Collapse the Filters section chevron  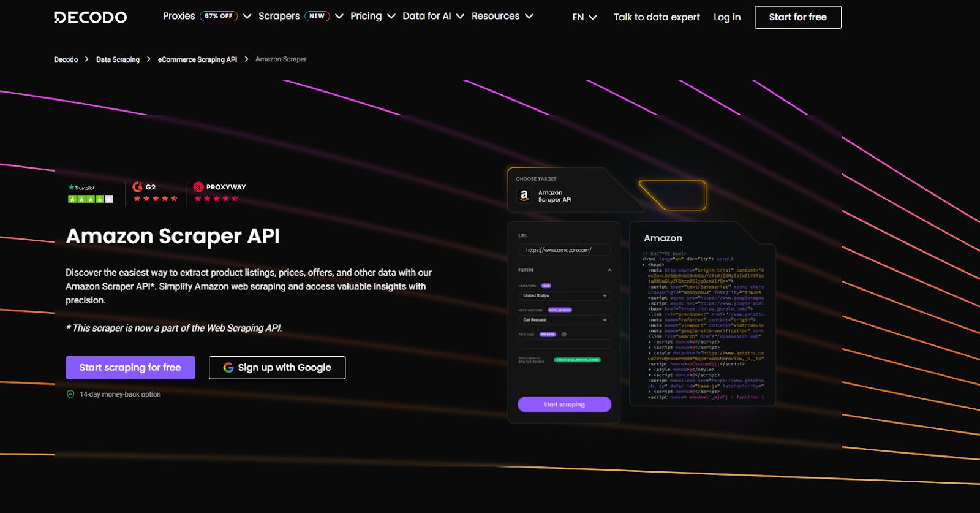tap(609, 270)
